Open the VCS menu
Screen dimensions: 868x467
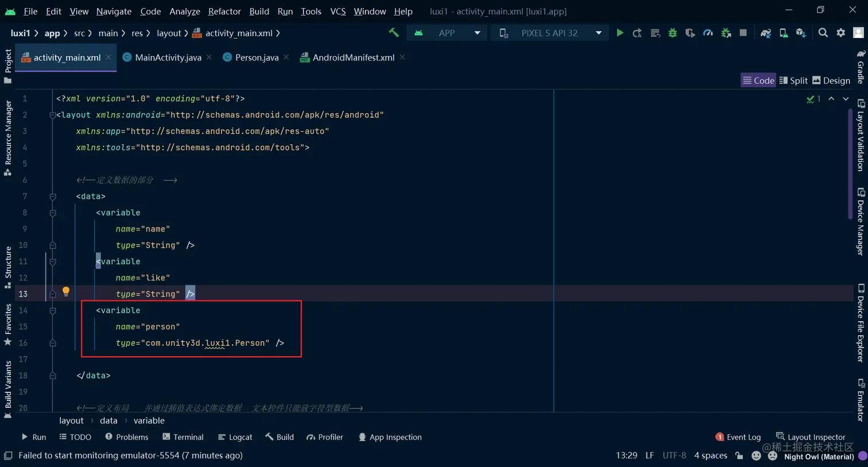point(338,11)
